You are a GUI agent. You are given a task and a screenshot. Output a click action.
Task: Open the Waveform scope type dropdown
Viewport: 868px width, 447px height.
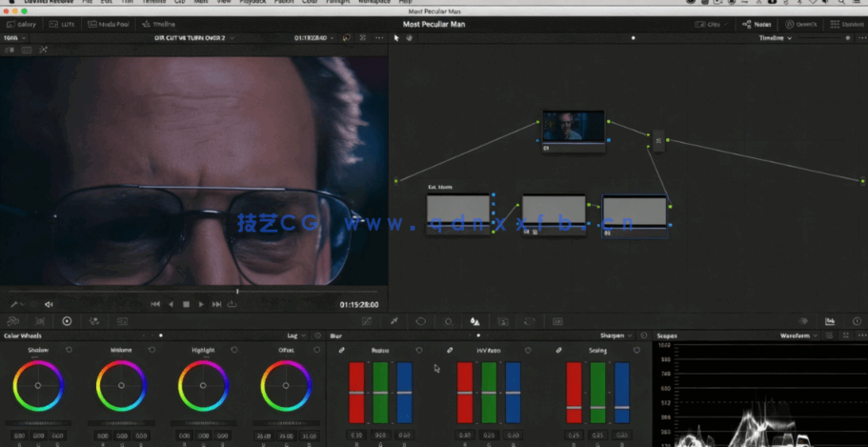pyautogui.click(x=798, y=335)
